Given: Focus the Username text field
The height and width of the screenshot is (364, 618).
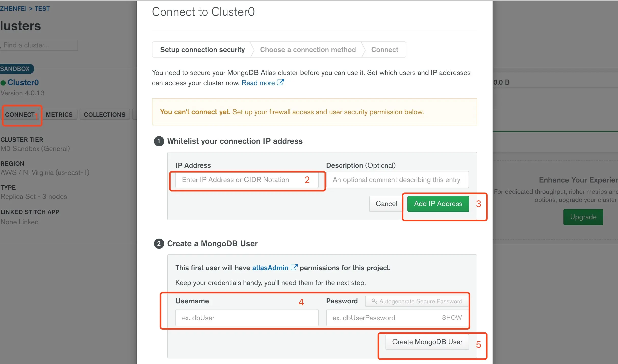Looking at the screenshot, I should coord(247,318).
